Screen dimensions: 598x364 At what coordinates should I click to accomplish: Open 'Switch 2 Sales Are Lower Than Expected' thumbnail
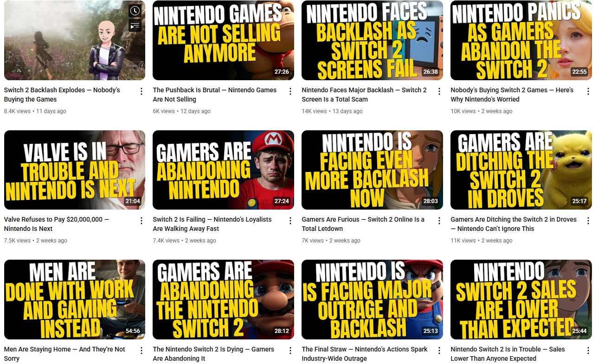(521, 300)
